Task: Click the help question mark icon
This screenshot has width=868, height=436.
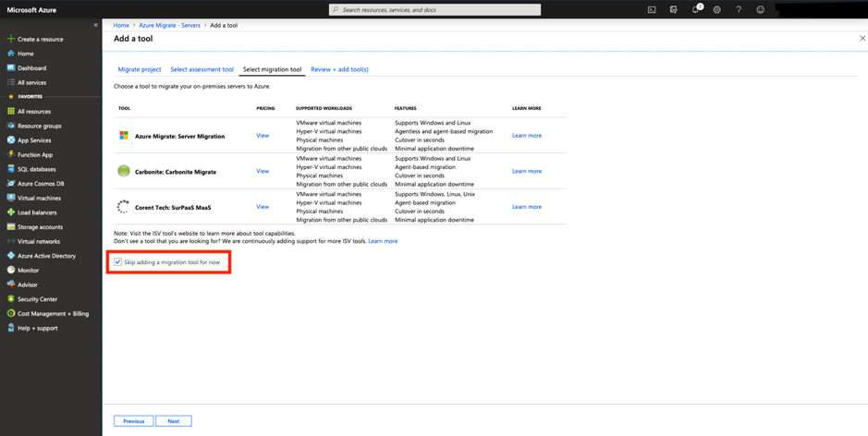Action: pos(739,10)
